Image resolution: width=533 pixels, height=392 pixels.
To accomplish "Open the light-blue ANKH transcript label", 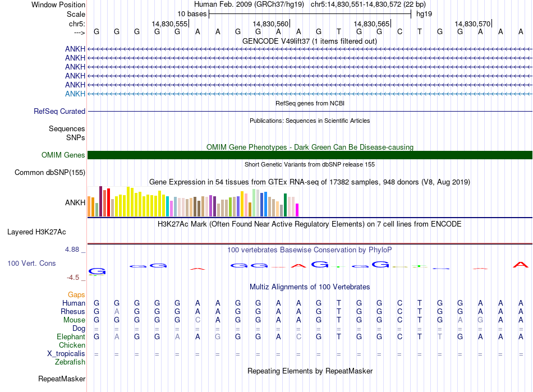I will [x=75, y=94].
